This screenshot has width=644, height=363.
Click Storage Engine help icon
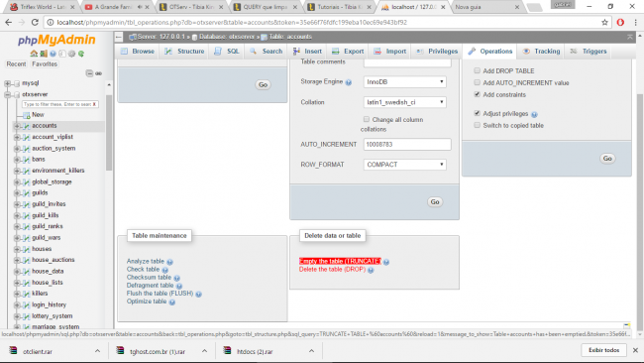[349, 82]
